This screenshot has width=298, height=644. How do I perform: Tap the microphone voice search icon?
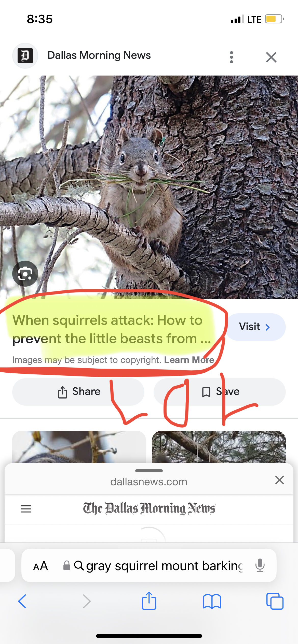260,565
